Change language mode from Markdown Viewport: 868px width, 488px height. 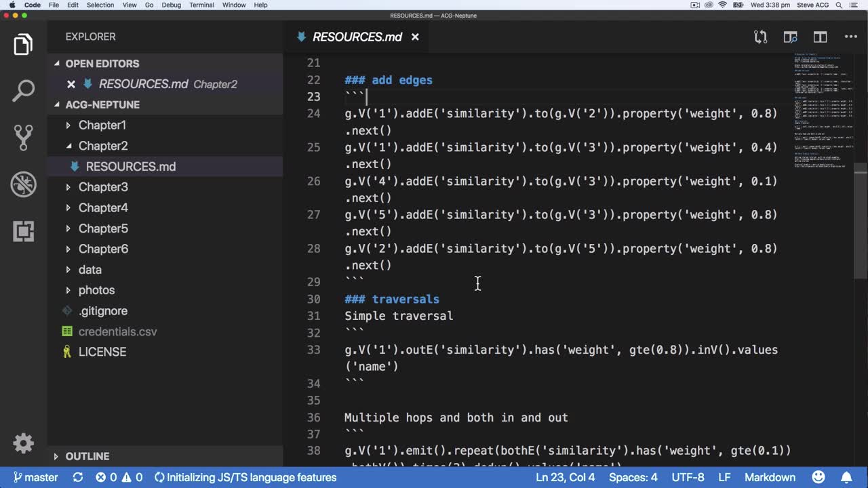click(x=770, y=477)
